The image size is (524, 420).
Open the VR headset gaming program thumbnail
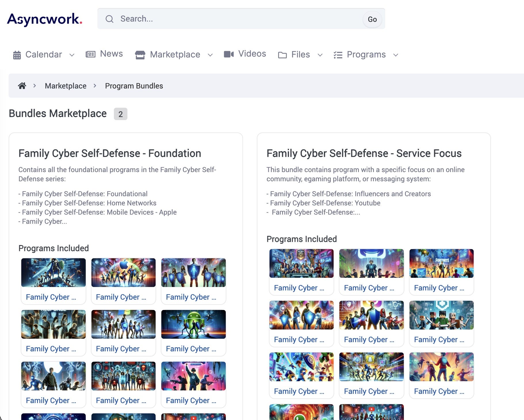tap(193, 376)
